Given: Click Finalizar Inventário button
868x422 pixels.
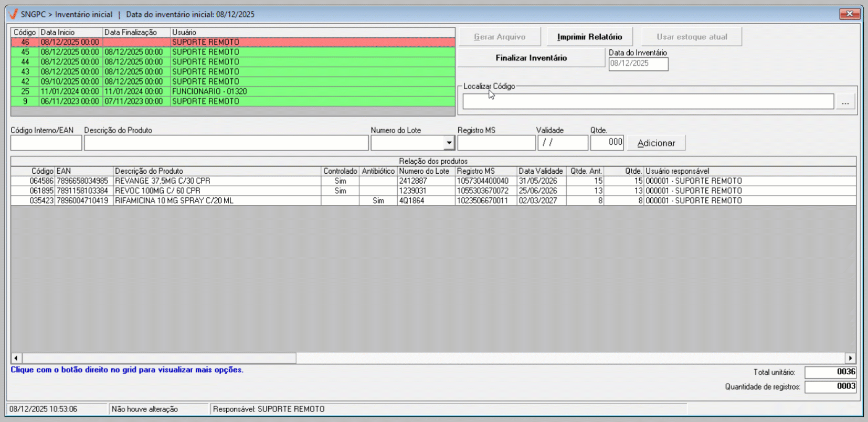Looking at the screenshot, I should point(531,58).
